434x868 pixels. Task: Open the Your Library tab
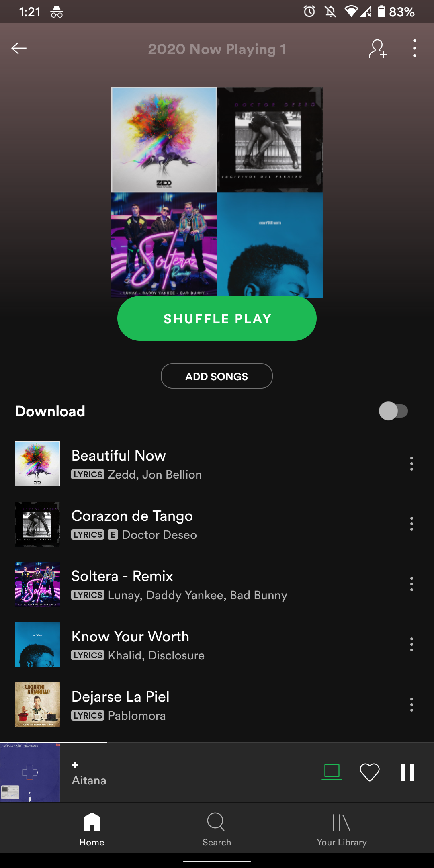click(342, 829)
